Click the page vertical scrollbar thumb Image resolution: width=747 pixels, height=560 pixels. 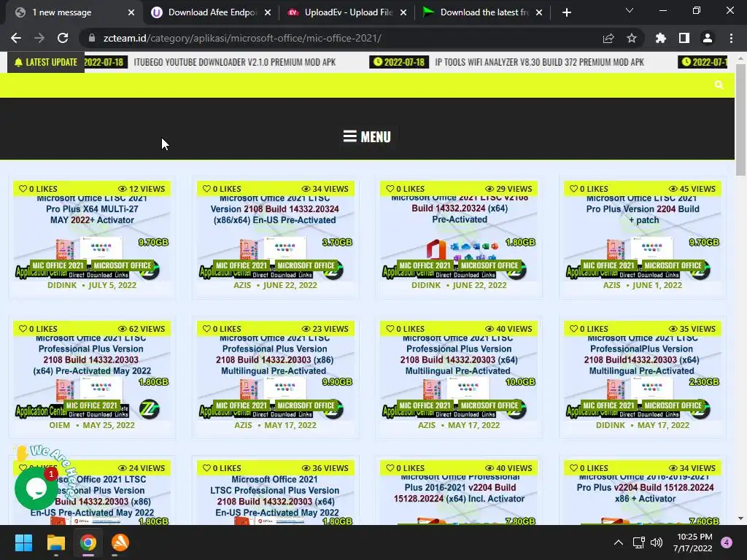pos(740,120)
